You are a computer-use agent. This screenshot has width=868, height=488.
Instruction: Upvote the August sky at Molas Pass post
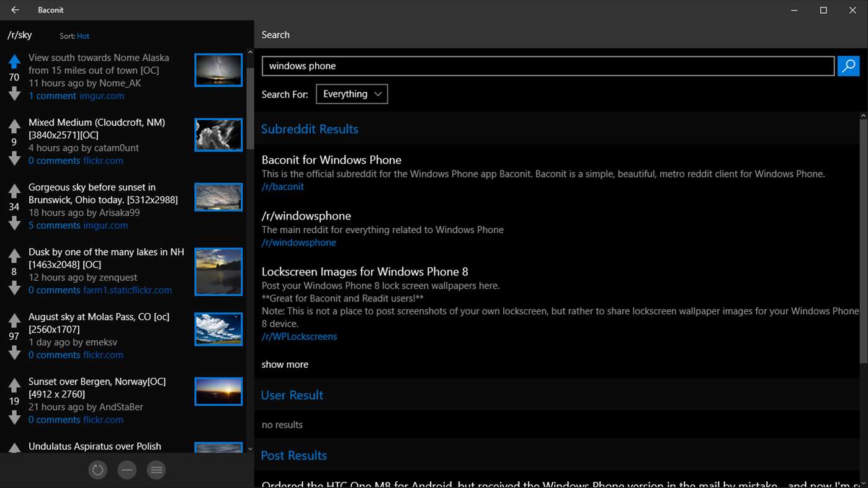14,319
